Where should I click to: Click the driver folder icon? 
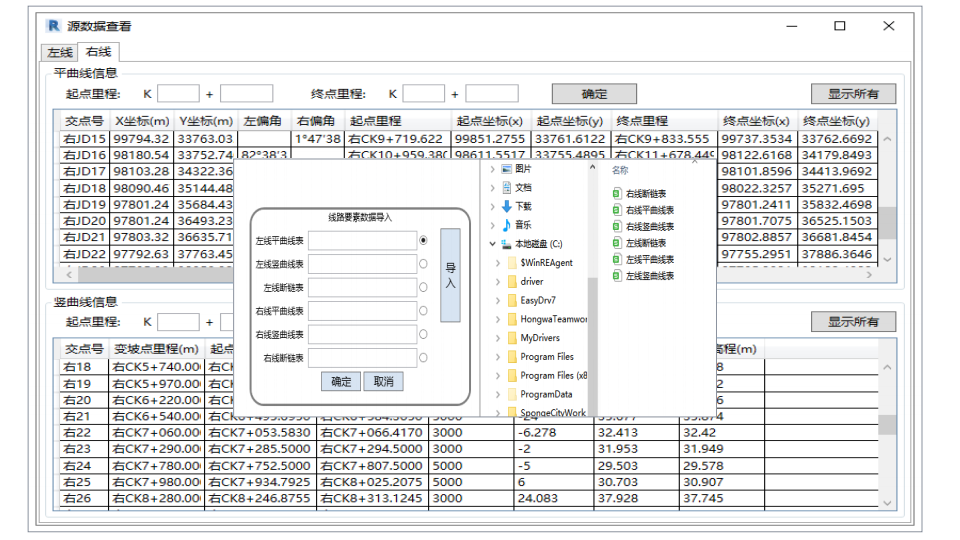point(512,282)
